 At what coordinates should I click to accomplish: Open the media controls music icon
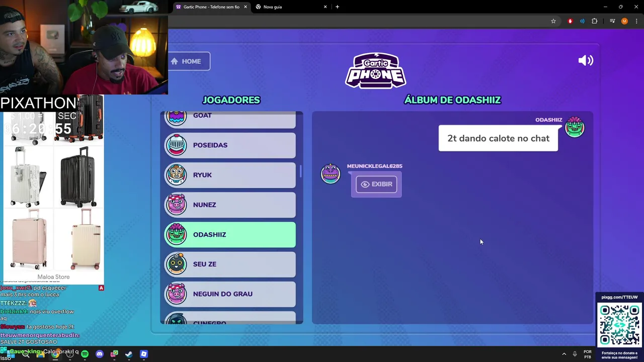point(612,21)
